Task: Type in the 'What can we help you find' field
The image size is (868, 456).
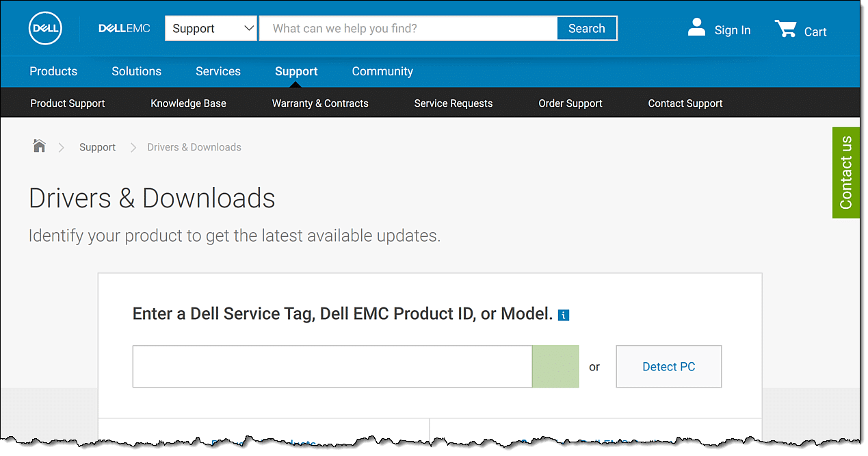Action: coord(408,29)
